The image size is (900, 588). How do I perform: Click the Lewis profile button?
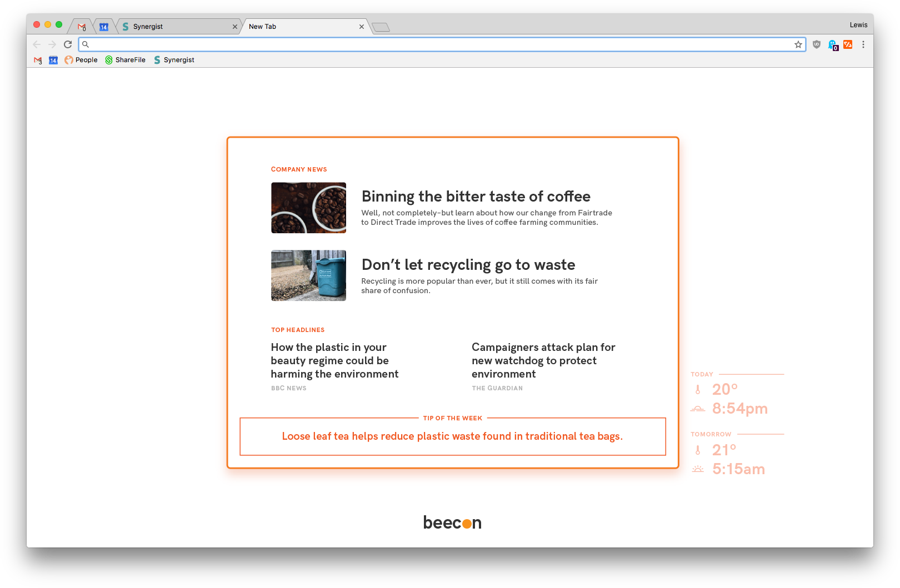(858, 25)
